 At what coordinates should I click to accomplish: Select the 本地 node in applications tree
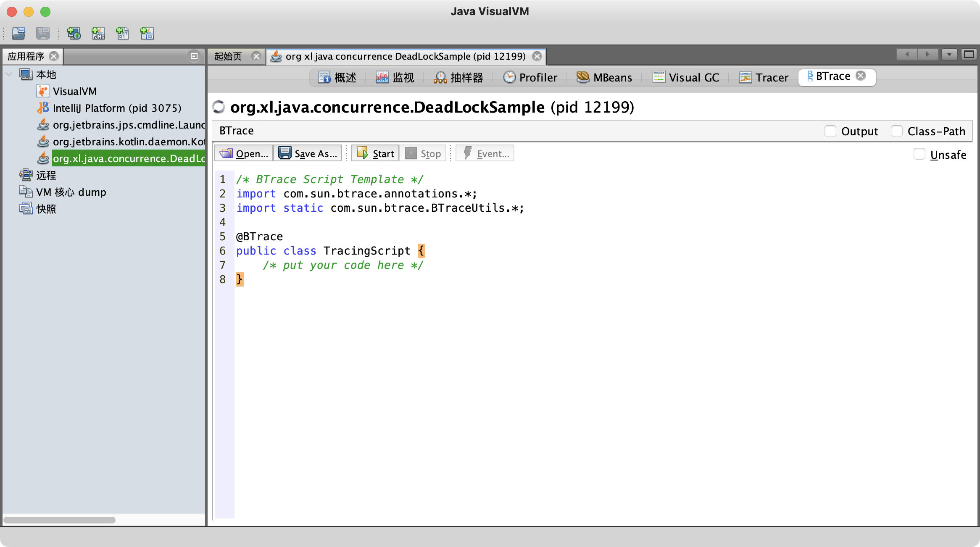coord(46,74)
